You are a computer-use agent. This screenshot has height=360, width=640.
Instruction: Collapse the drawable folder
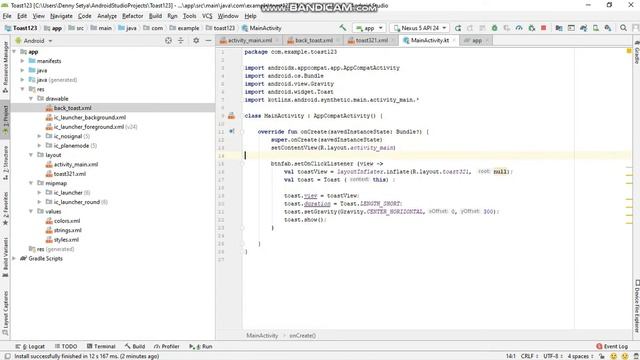click(x=31, y=98)
